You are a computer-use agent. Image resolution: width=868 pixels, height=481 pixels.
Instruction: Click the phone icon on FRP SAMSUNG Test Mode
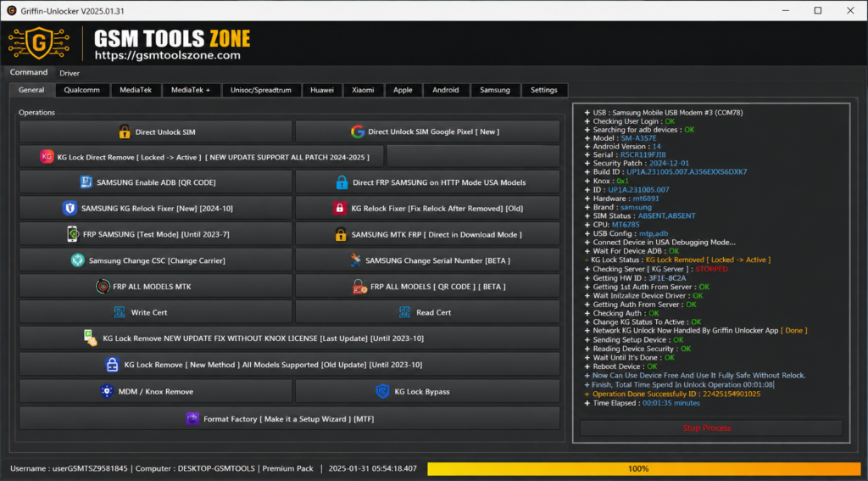(72, 234)
